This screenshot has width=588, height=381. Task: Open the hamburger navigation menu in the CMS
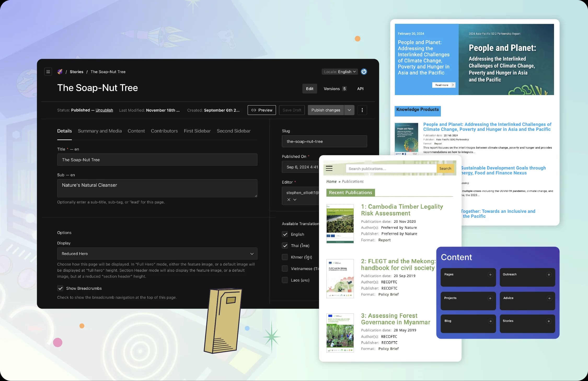pos(48,72)
